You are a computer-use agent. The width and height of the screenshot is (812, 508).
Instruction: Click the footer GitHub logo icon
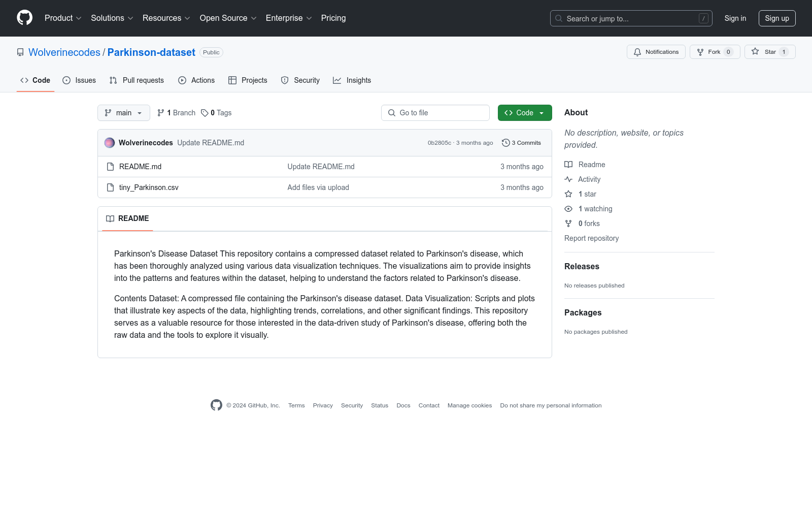tap(216, 405)
